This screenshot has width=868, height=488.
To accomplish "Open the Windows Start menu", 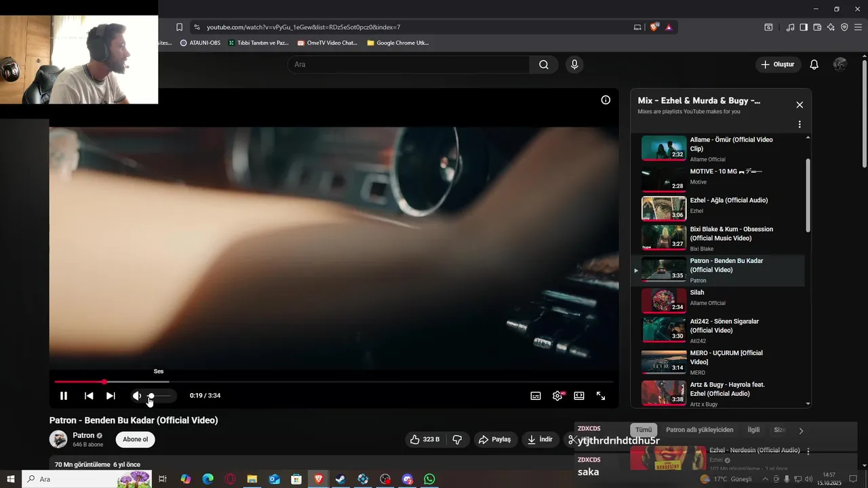I will pos(10,479).
